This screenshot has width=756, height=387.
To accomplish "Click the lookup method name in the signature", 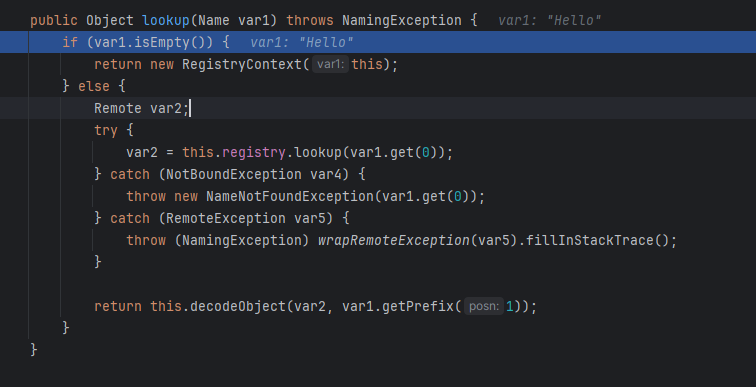I will [x=165, y=21].
